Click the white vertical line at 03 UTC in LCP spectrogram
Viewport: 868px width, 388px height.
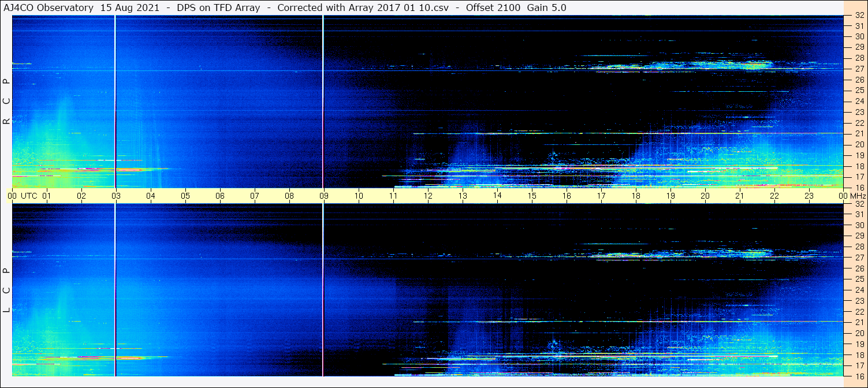point(116,290)
